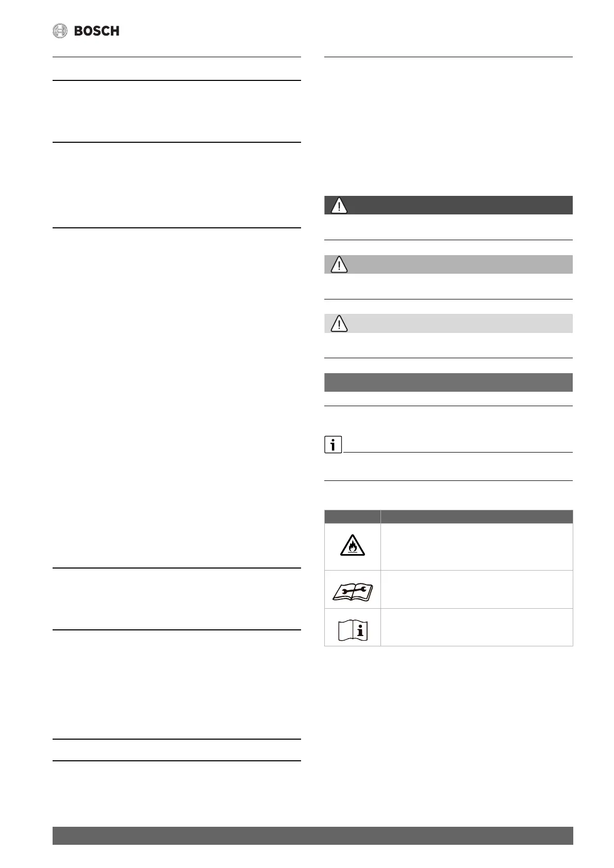Image resolution: width=614 pixels, height=868 pixels.
Task: Click the description cell beside the flame symbol
Action: 476,547
